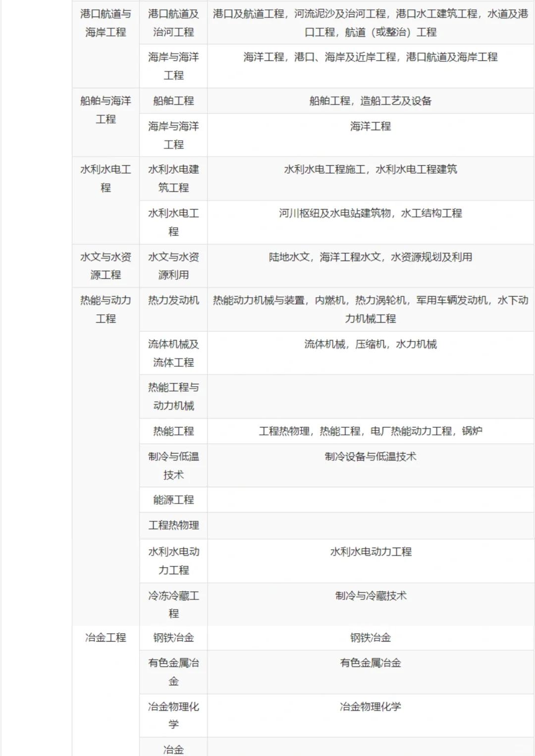Select the 水利水电工程 category cell
The width and height of the screenshot is (535, 756).
tap(105, 178)
